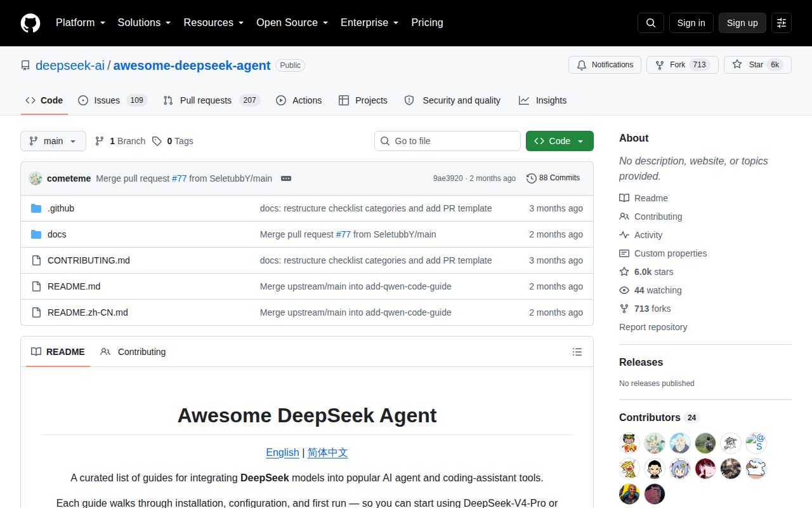This screenshot has width=812, height=508.
Task: Open the 88 Commits history
Action: tap(553, 178)
